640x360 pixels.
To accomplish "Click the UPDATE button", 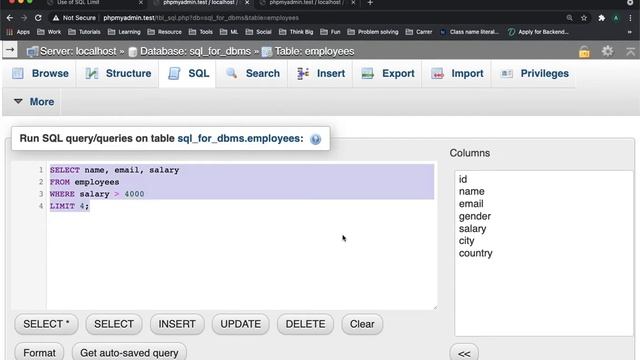I will coord(240,324).
